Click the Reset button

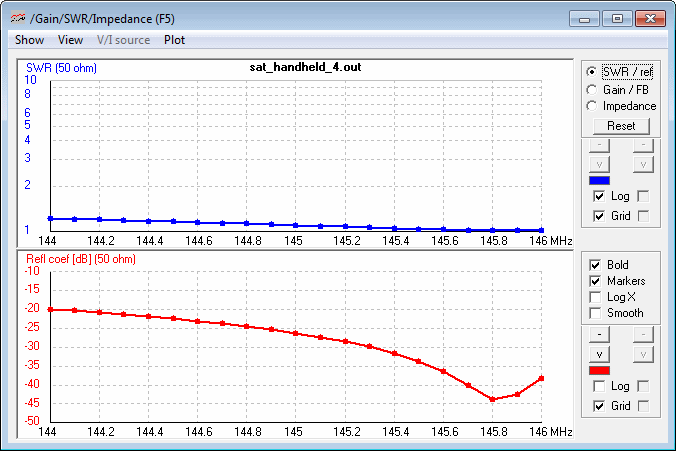621,126
